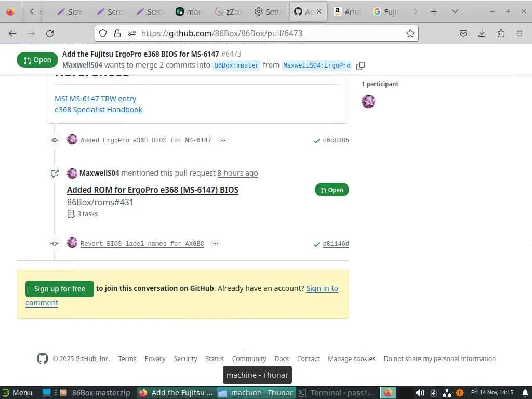Click the tracking protection shield icon

point(103,33)
